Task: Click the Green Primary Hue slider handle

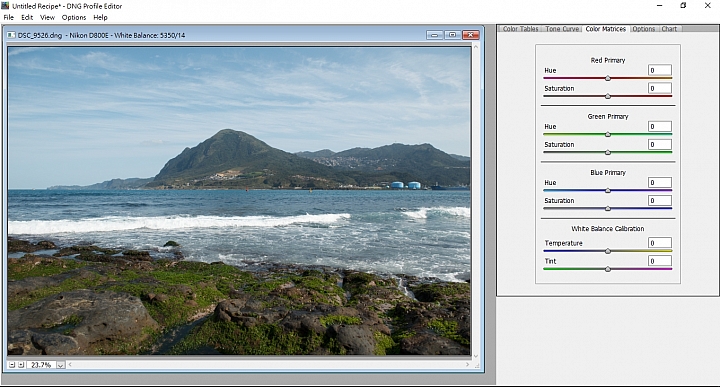Action: 608,134
